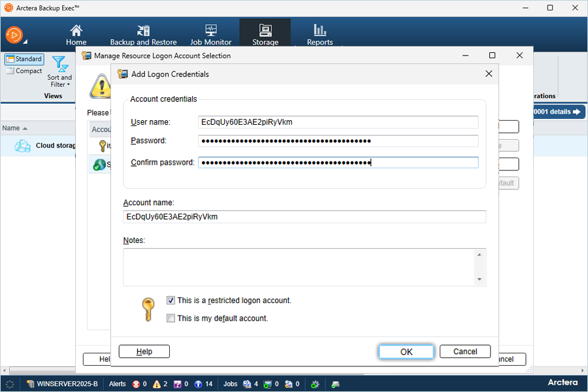
Task: Click the 'Jobs' label in the status bar
Action: tap(230, 384)
